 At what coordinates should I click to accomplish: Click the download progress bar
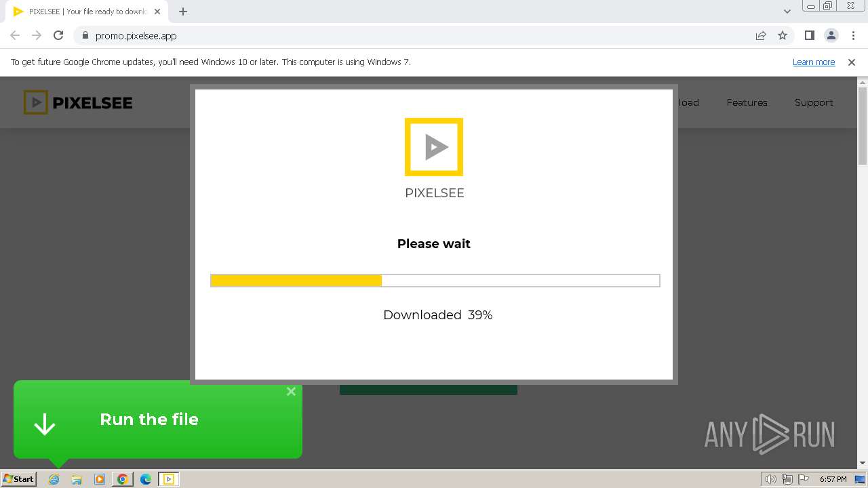click(435, 281)
